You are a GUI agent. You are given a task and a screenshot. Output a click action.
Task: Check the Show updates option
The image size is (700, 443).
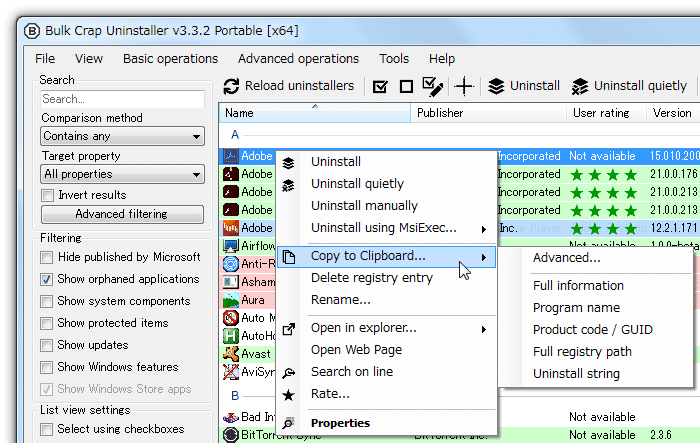46,346
